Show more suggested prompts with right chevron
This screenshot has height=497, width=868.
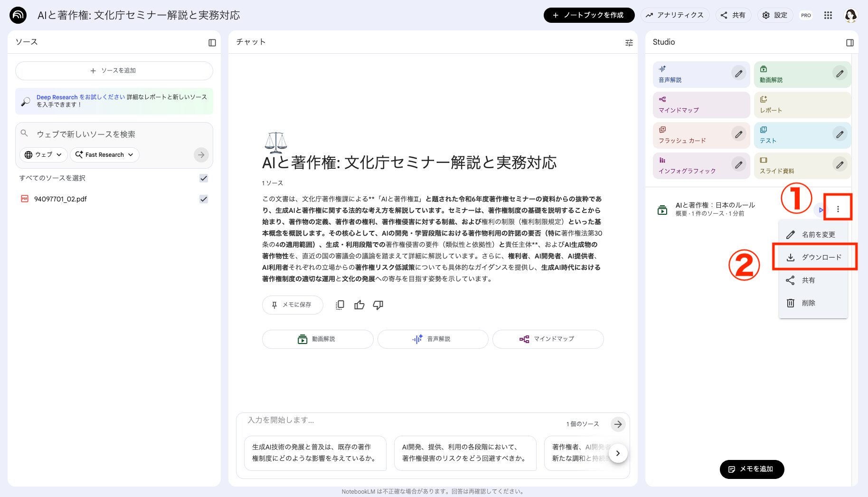[x=618, y=453]
